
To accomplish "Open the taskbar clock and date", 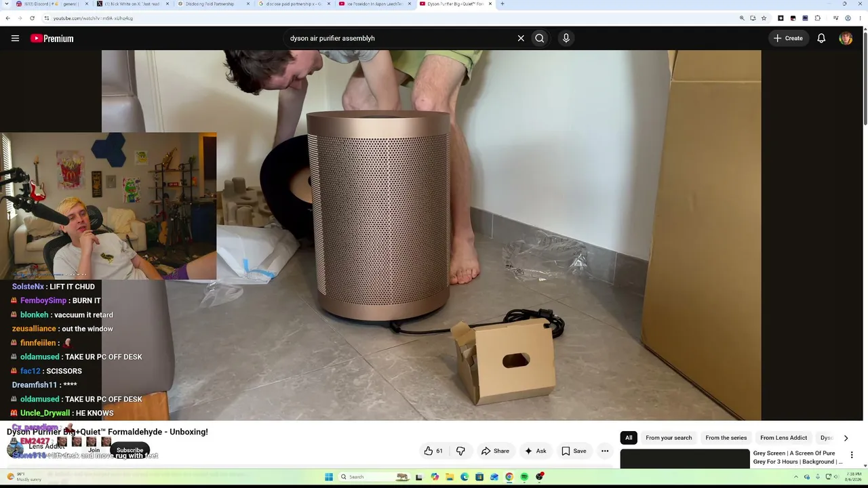I will pyautogui.click(x=854, y=477).
